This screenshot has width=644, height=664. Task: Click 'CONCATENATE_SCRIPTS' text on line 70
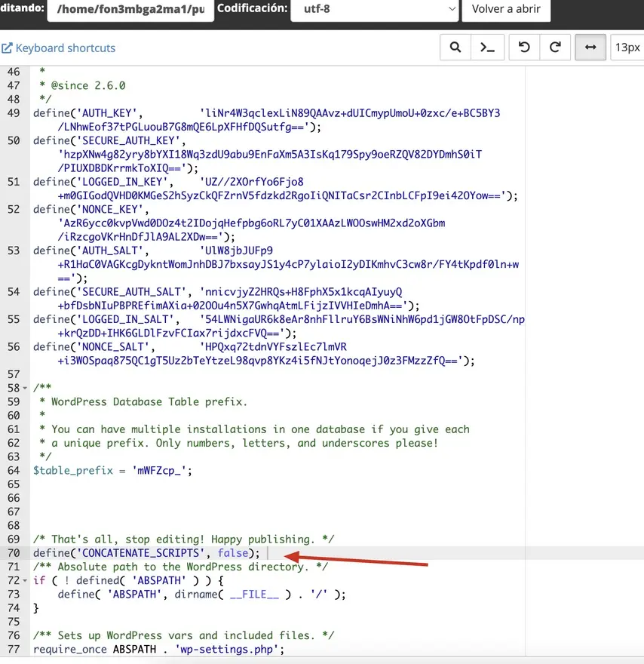[140, 553]
